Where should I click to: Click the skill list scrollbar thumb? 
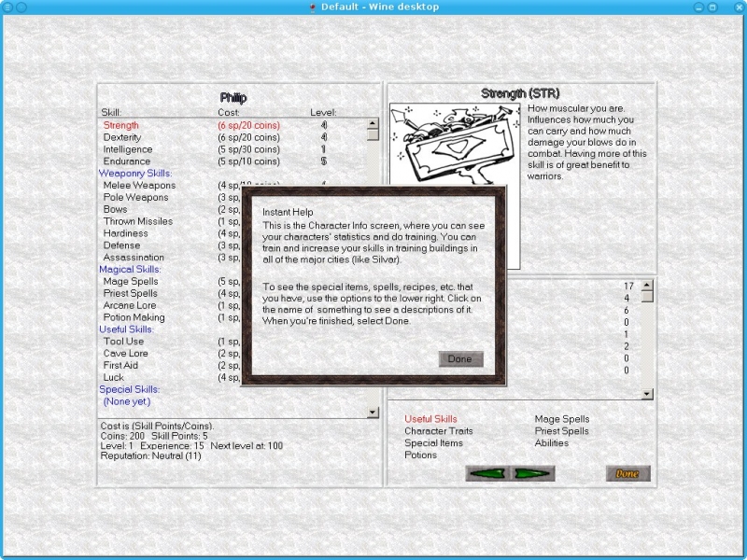[x=373, y=134]
